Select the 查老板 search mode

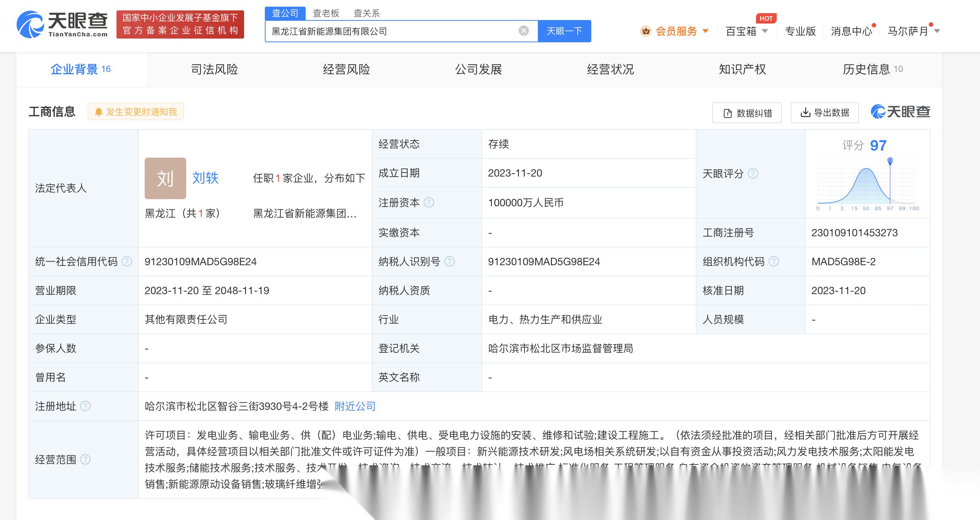tap(326, 13)
